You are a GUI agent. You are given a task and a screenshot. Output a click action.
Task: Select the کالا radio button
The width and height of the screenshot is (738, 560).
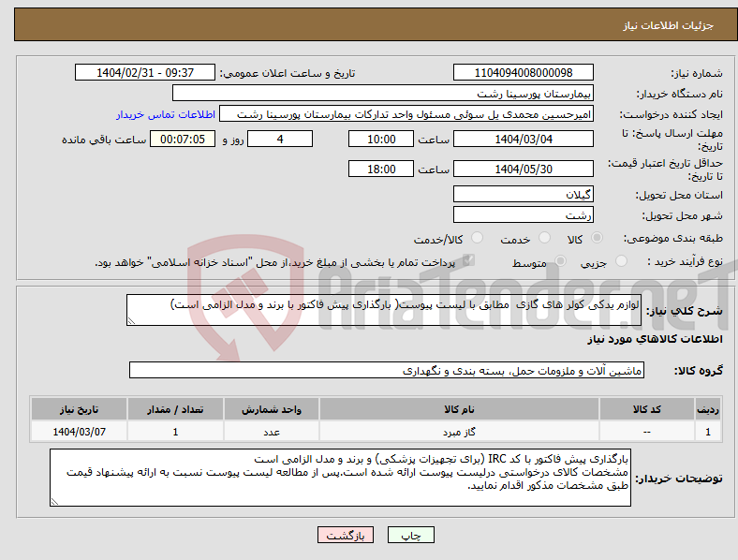click(x=597, y=238)
